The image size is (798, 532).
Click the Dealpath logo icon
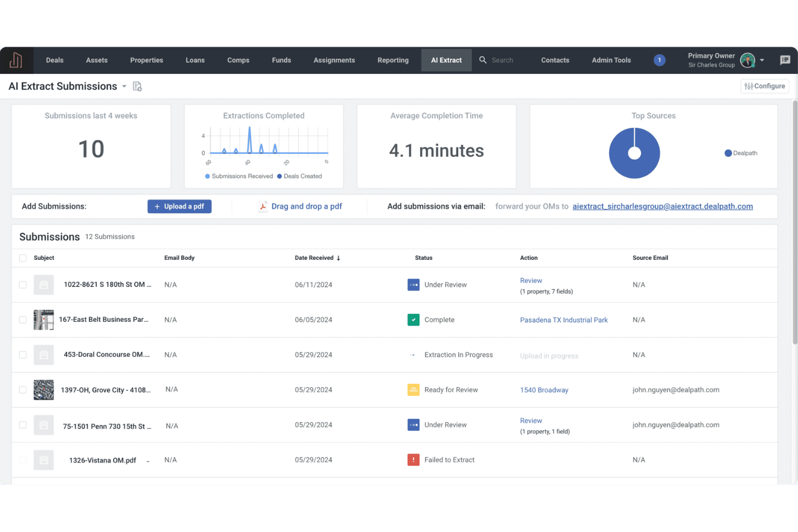click(x=16, y=60)
